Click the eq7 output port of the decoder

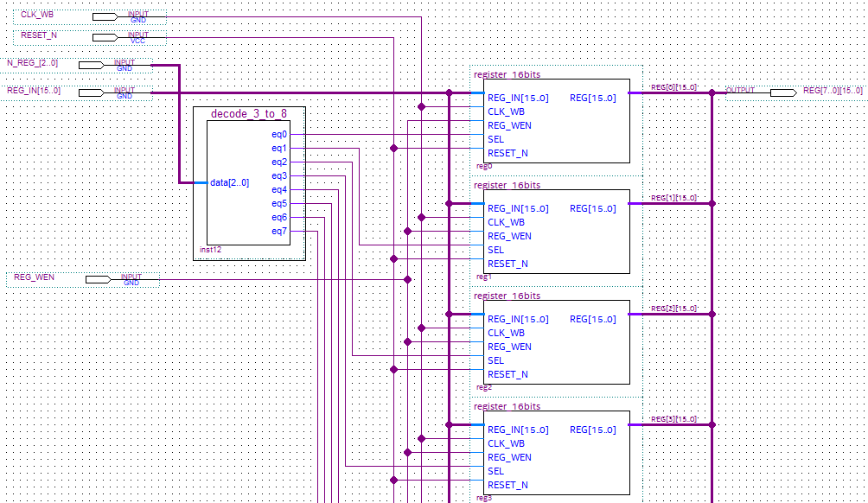[279, 232]
